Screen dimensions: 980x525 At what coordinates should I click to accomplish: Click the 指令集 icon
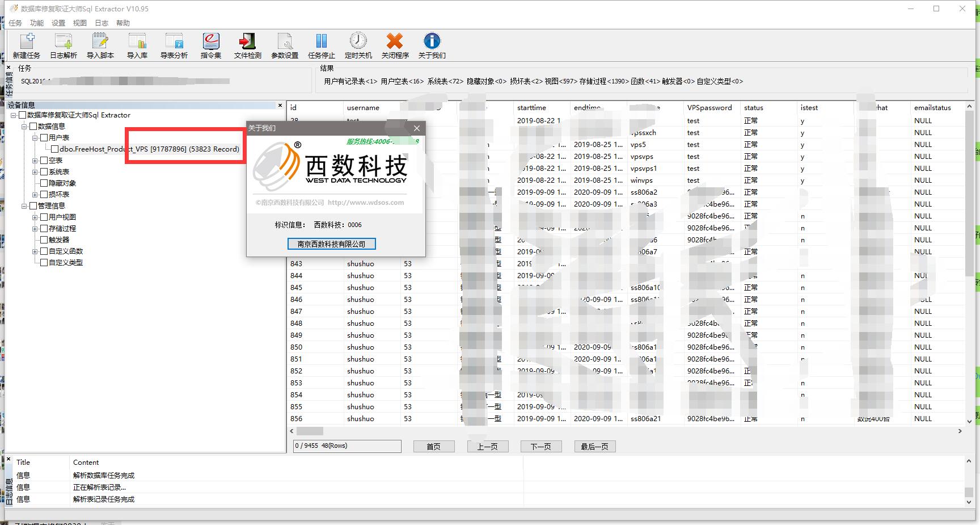point(211,45)
